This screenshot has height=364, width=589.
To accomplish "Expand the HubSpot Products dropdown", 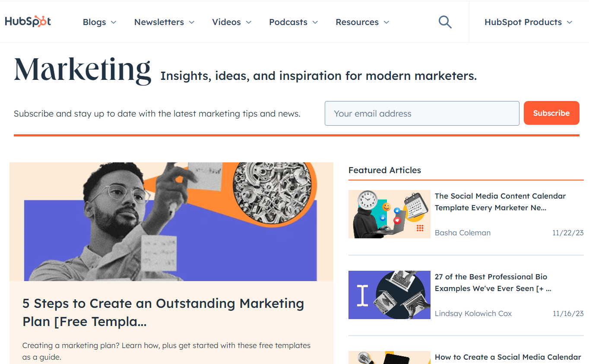I will (x=528, y=22).
